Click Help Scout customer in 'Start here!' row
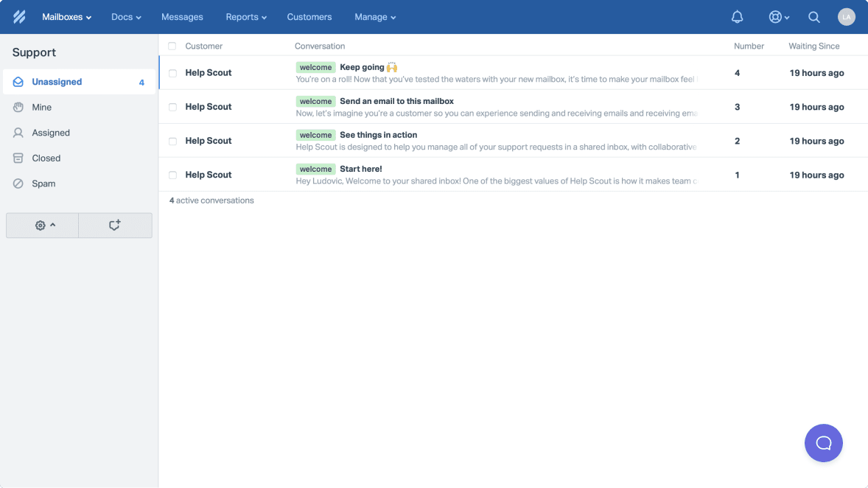Image resolution: width=868 pixels, height=488 pixels. tap(208, 175)
